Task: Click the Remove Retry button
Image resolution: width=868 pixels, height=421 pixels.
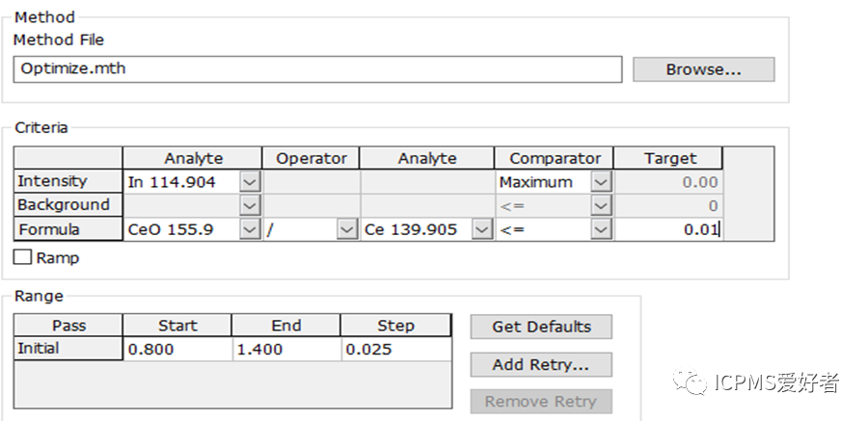Action: (541, 402)
